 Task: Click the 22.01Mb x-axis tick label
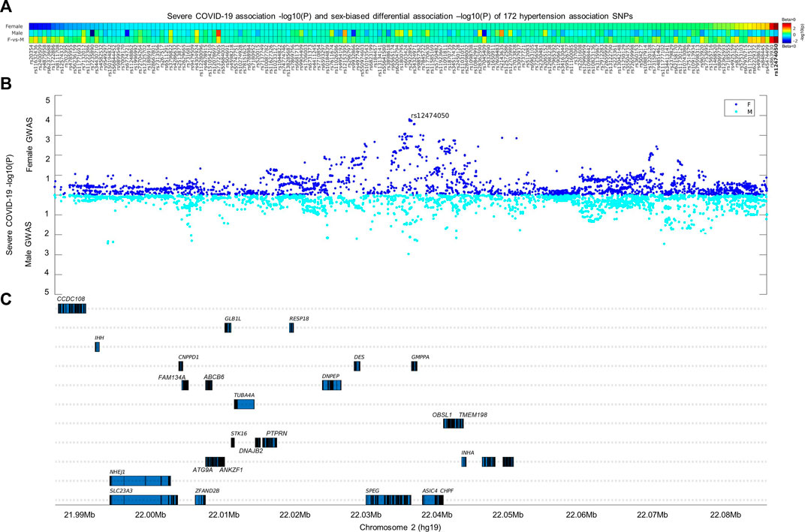(225, 515)
